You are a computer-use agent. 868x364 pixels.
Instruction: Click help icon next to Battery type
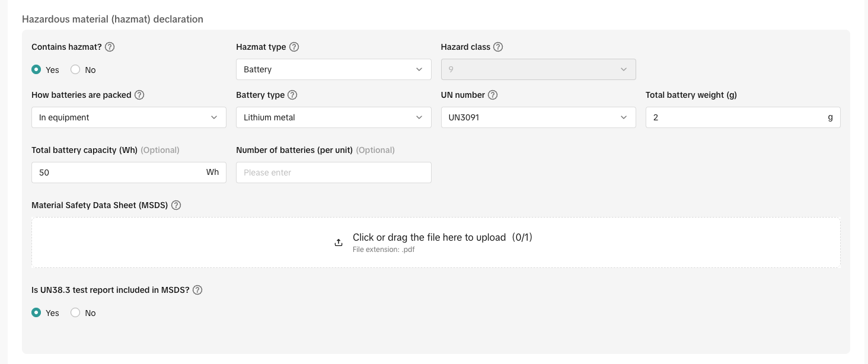click(x=292, y=95)
